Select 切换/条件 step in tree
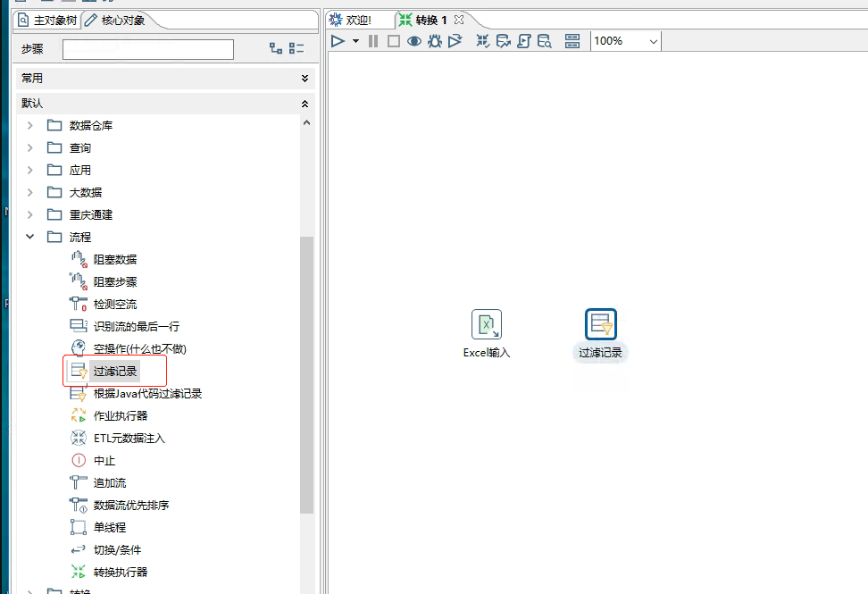 click(117, 550)
